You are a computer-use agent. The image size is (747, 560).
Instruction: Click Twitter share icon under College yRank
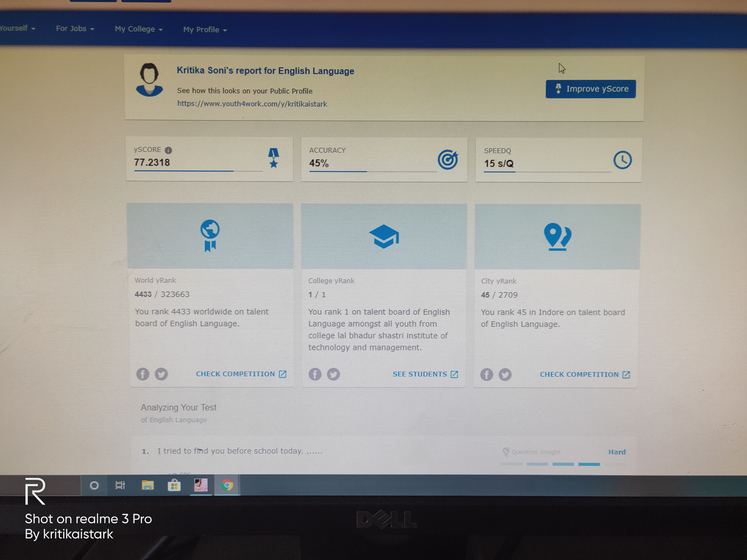click(x=333, y=374)
